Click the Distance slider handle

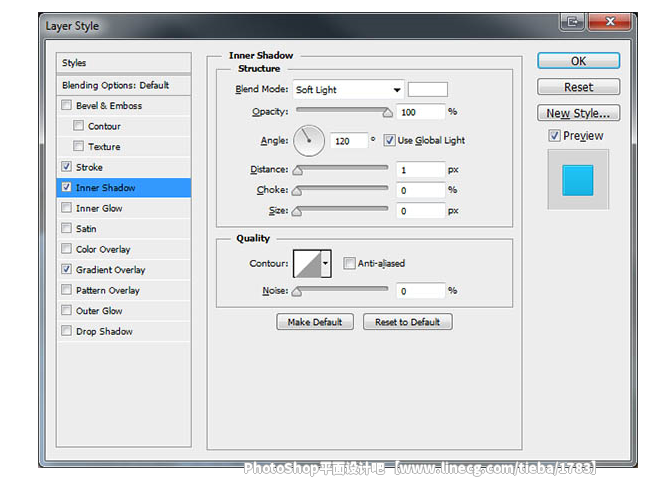point(297,171)
